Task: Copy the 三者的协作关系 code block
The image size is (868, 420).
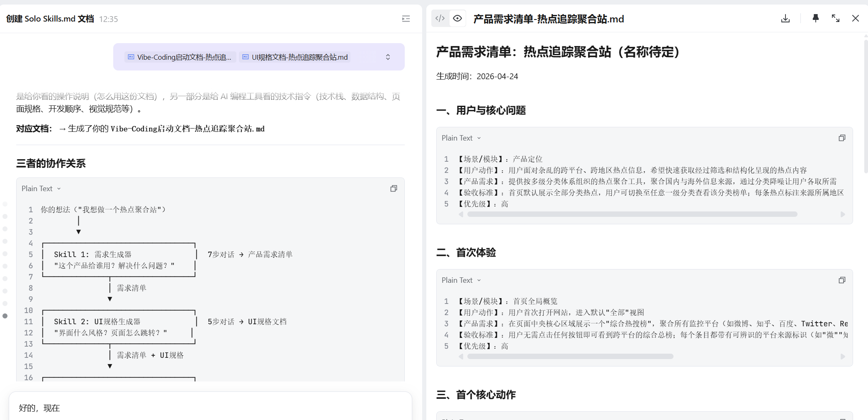Action: [x=394, y=189]
